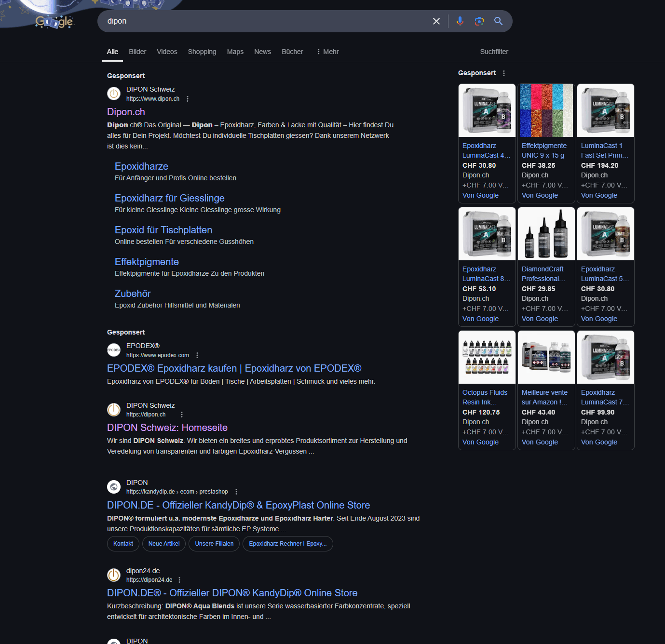Open options menu for dipon24.de result
665x644 pixels.
tap(179, 580)
